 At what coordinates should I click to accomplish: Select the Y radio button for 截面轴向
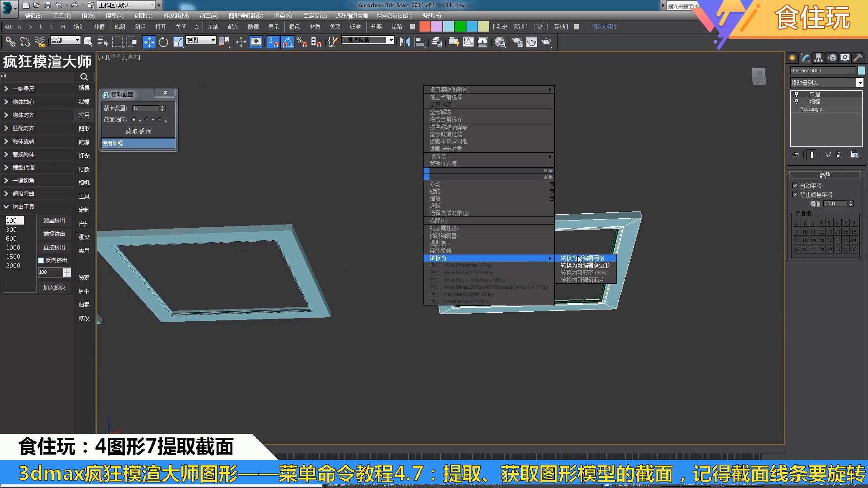(146, 120)
